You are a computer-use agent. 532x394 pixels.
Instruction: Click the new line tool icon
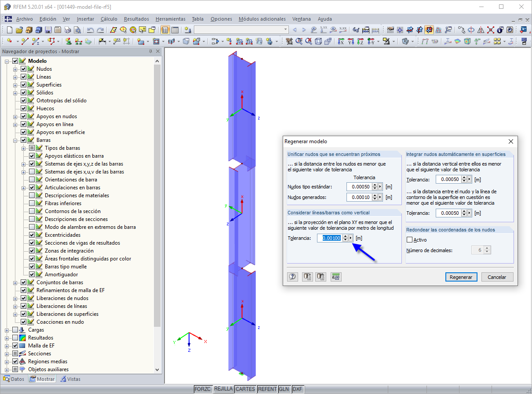pyautogui.click(x=25, y=41)
